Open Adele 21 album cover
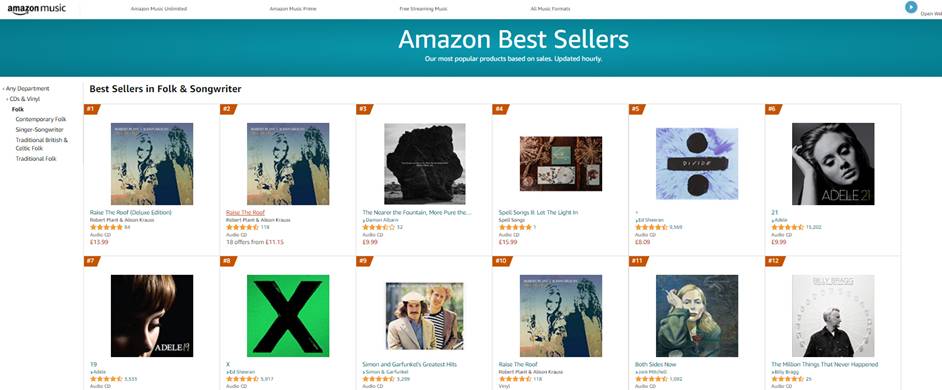The height and width of the screenshot is (390, 942). [x=833, y=164]
